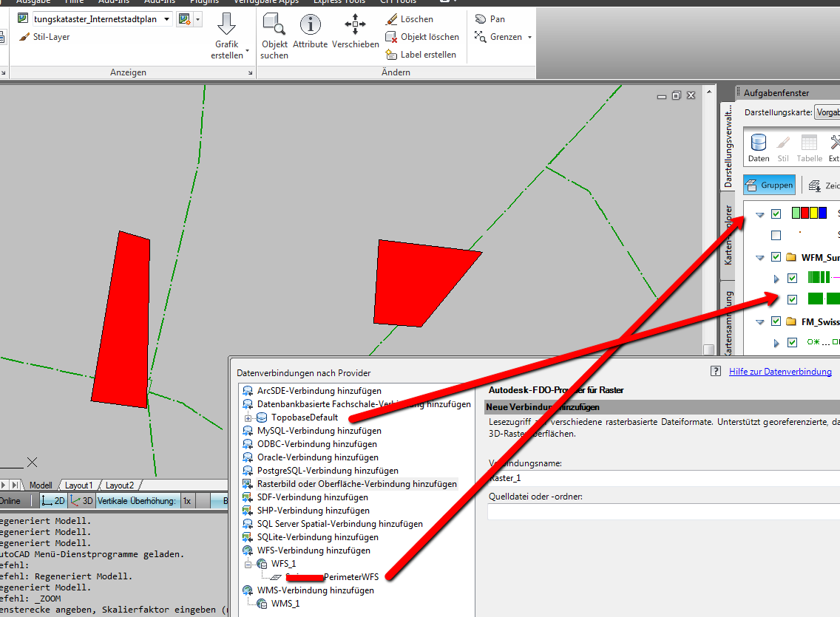Open the Darstellungskarte combo box
The width and height of the screenshot is (840, 617).
tap(827, 112)
